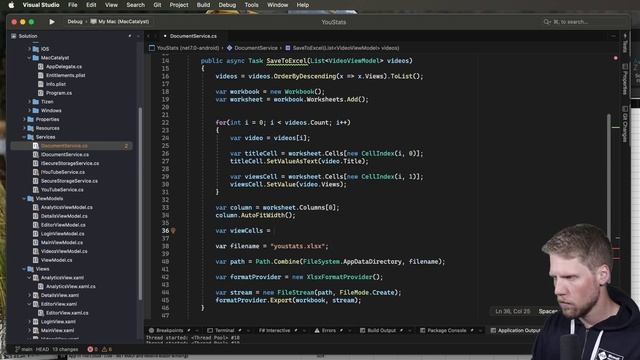Click the lightbulb quick-fix icon on line 36
This screenshot has height=360, width=640.
(173, 231)
